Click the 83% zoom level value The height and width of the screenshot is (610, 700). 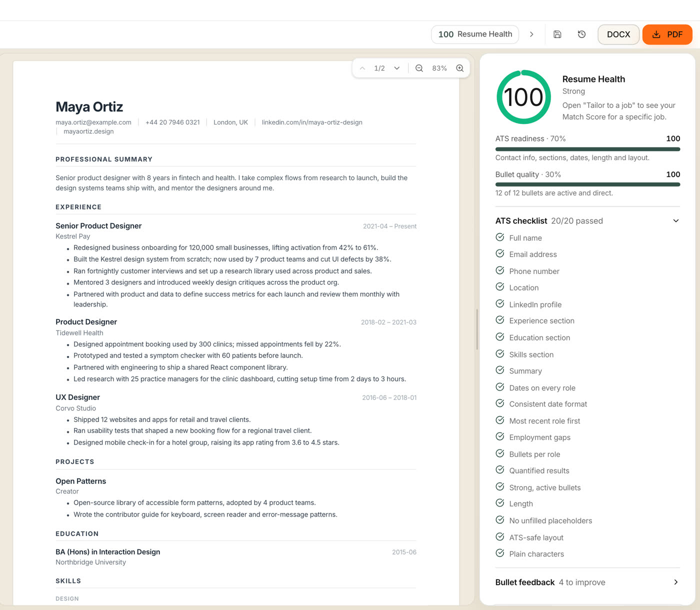[x=439, y=68]
